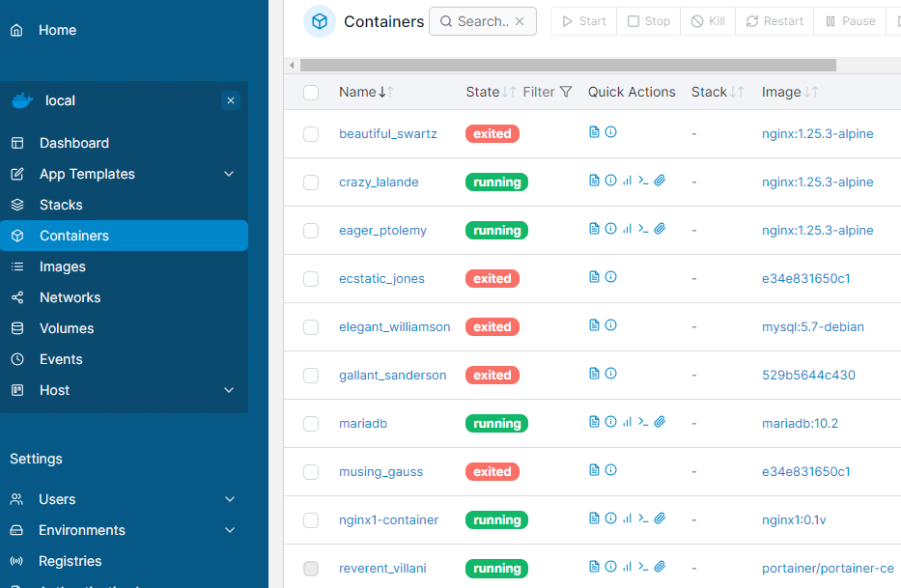
Task: Open the mysql:5.7-debian image link
Action: [x=812, y=327]
